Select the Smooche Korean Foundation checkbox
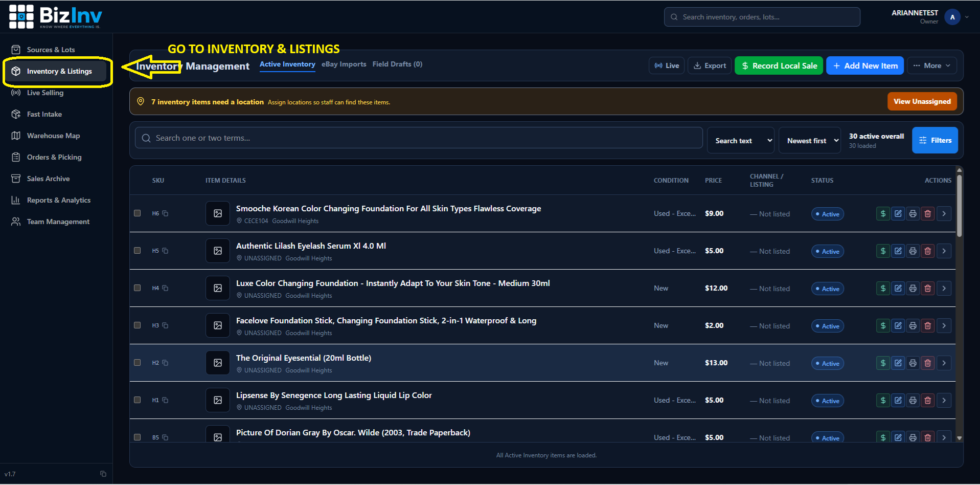The image size is (980, 485). click(137, 213)
